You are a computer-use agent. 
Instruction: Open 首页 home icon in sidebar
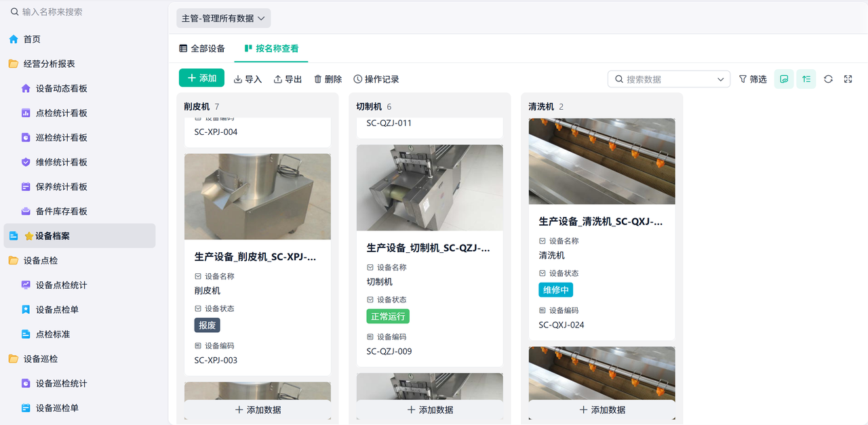click(14, 39)
